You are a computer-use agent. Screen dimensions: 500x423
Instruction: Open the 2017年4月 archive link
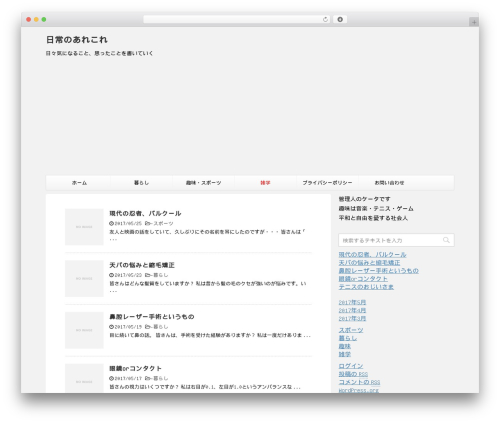point(352,310)
